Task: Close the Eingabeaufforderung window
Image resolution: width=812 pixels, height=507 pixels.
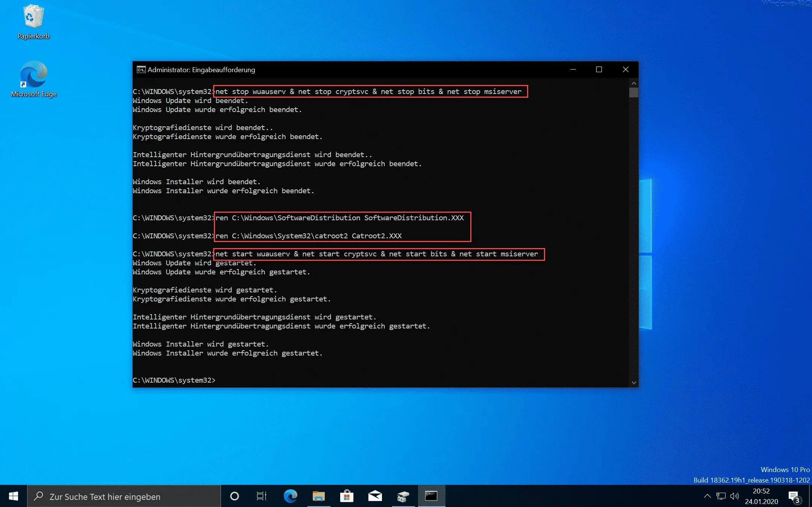Action: (626, 70)
